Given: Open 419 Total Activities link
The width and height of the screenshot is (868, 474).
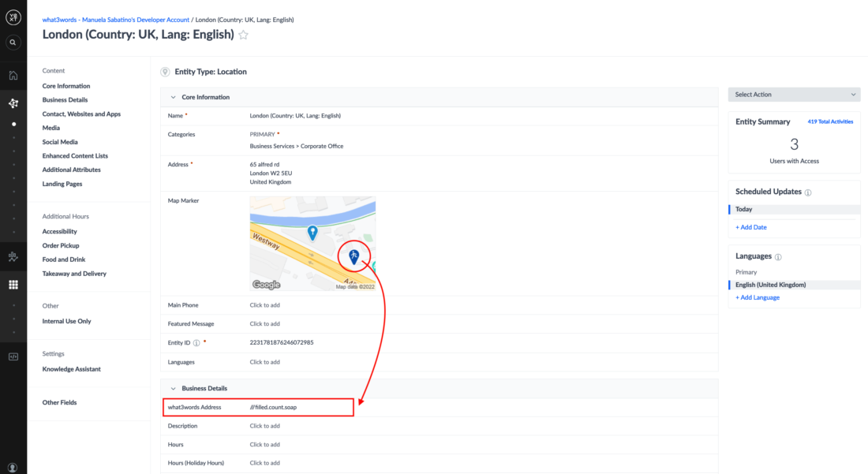Looking at the screenshot, I should (x=830, y=121).
